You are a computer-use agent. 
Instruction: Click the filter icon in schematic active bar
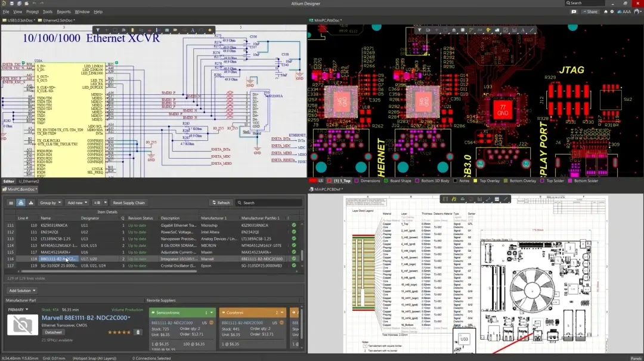98,30
